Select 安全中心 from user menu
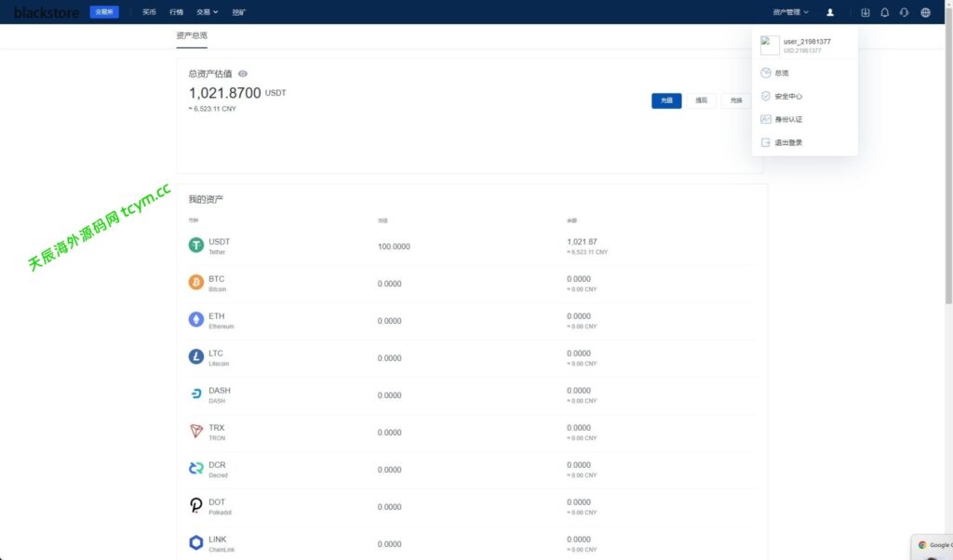Image resolution: width=953 pixels, height=560 pixels. (787, 96)
